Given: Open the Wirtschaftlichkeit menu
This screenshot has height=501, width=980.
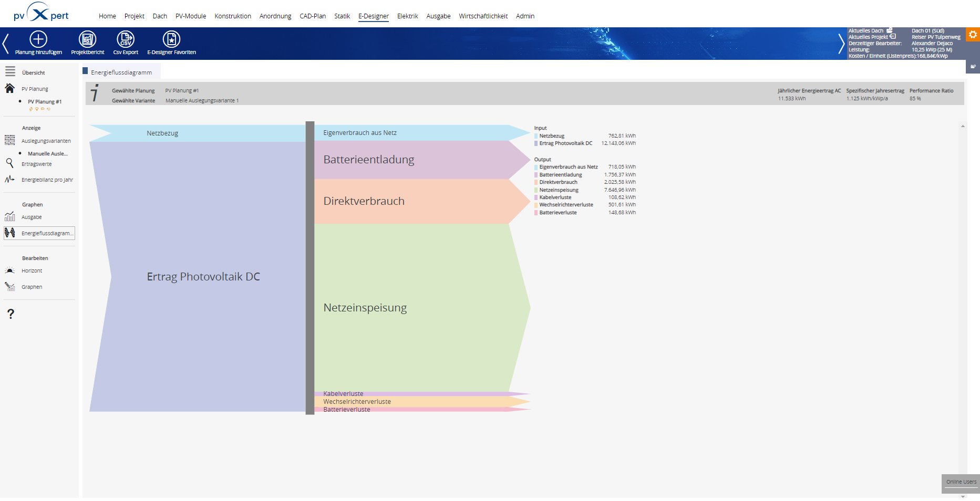Looking at the screenshot, I should 483,16.
